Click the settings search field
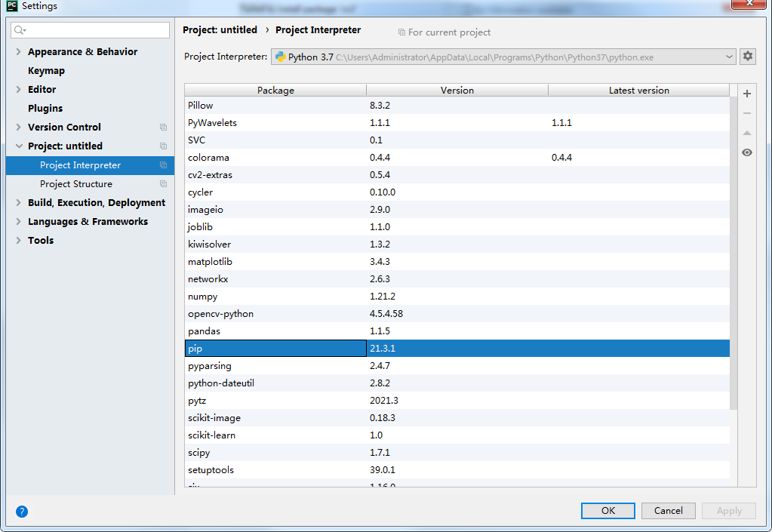The width and height of the screenshot is (772, 532). coord(90,30)
